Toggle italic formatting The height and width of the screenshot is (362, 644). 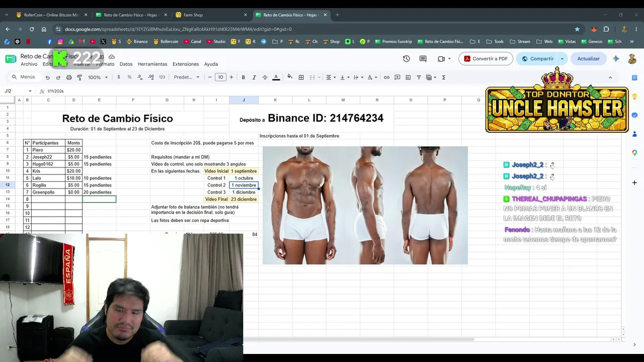(x=254, y=77)
